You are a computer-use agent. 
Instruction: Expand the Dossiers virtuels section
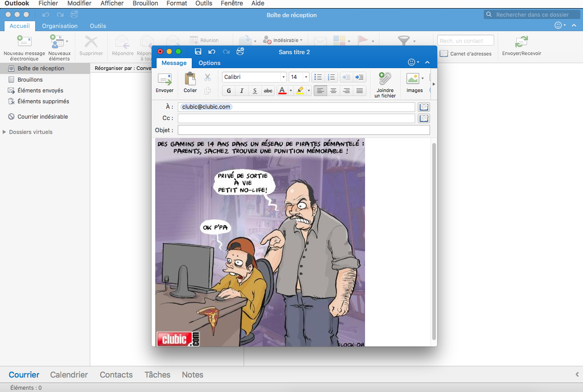(5, 132)
